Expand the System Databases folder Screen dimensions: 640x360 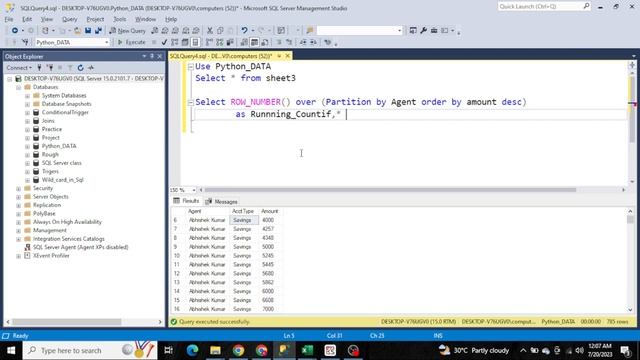click(27, 96)
